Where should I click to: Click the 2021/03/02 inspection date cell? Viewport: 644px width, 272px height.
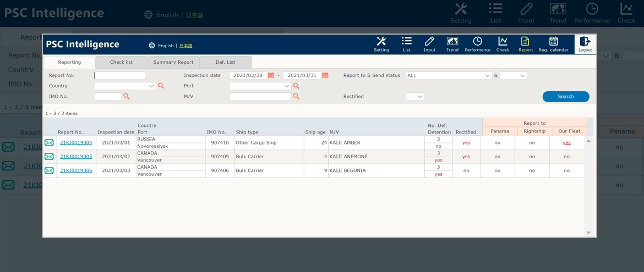(116, 157)
